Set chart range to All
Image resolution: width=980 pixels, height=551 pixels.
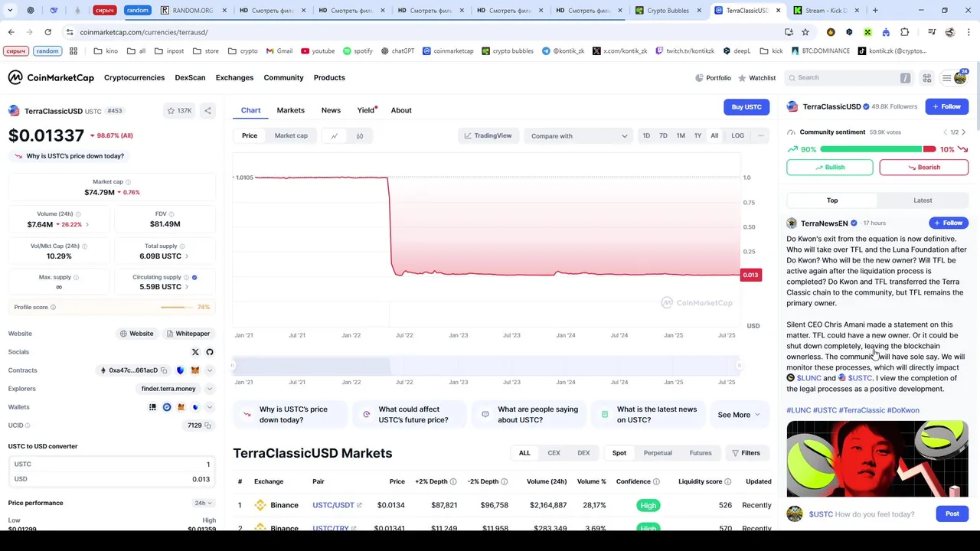(714, 135)
